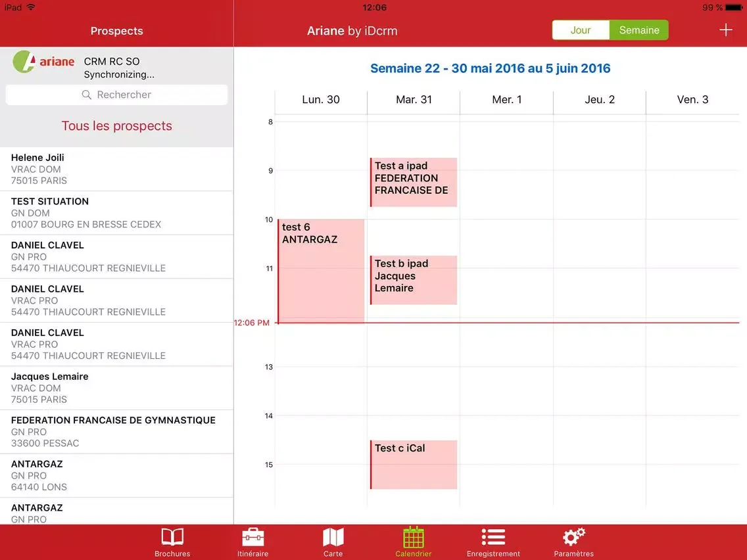Open prospect TEST SITUATION
The image size is (747, 560).
coord(117,213)
